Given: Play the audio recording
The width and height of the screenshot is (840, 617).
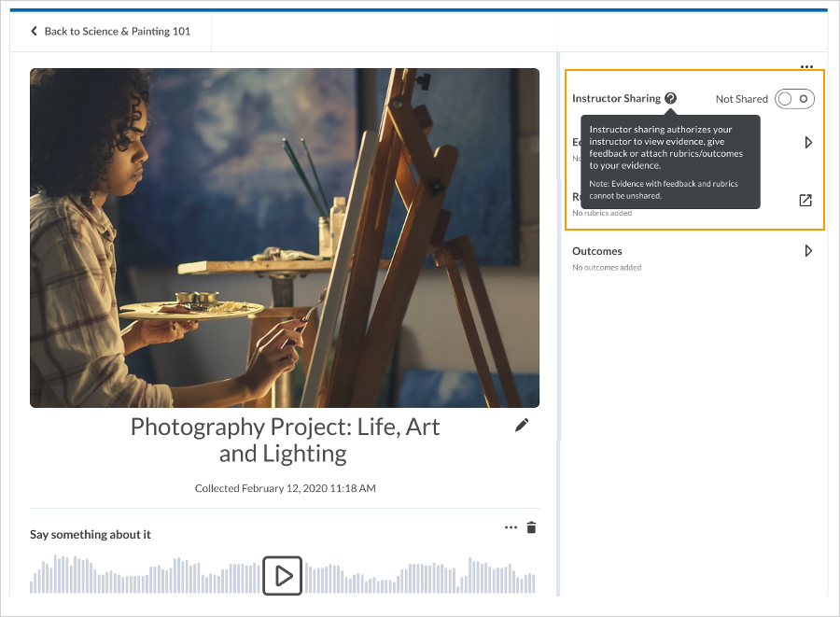Looking at the screenshot, I should [x=283, y=576].
